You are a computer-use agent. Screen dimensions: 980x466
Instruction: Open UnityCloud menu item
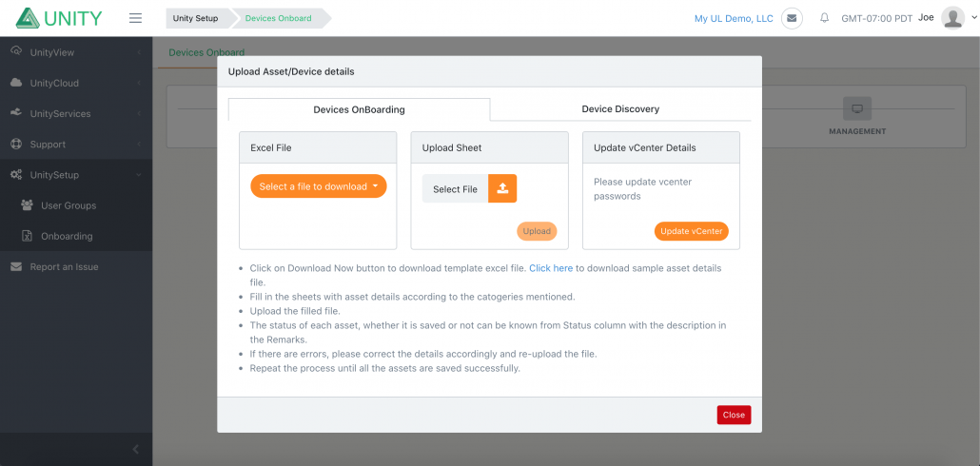[x=76, y=83]
